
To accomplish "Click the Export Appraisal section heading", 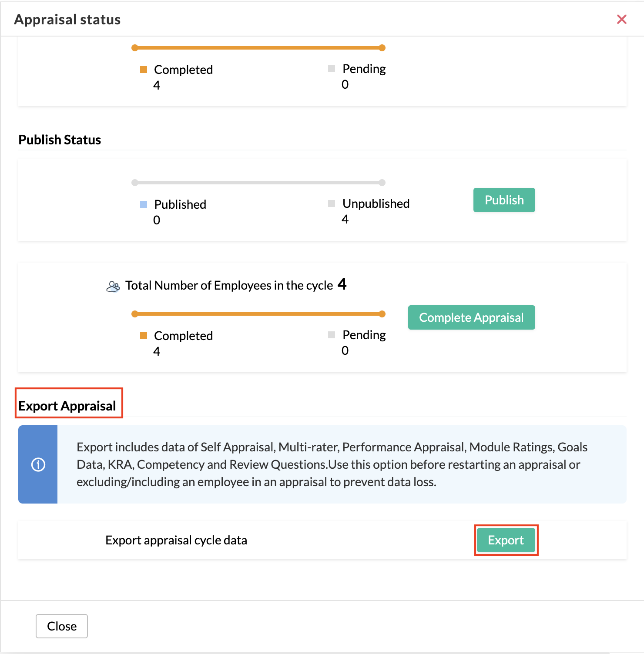I will 67,406.
